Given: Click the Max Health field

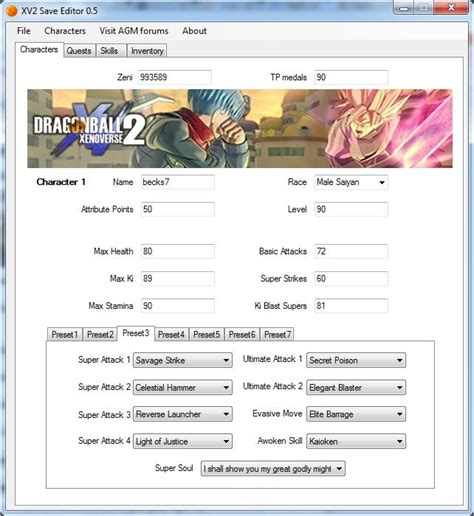Looking at the screenshot, I should pyautogui.click(x=178, y=251).
